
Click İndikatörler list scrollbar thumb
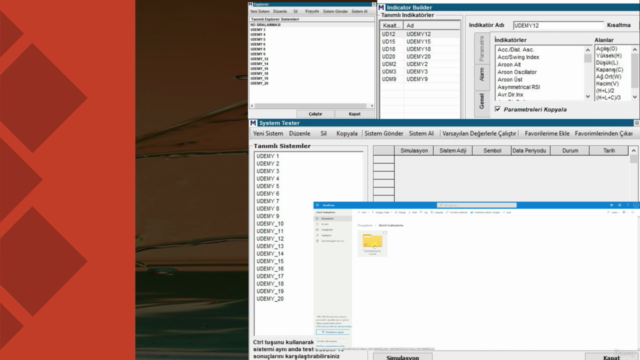(588, 58)
